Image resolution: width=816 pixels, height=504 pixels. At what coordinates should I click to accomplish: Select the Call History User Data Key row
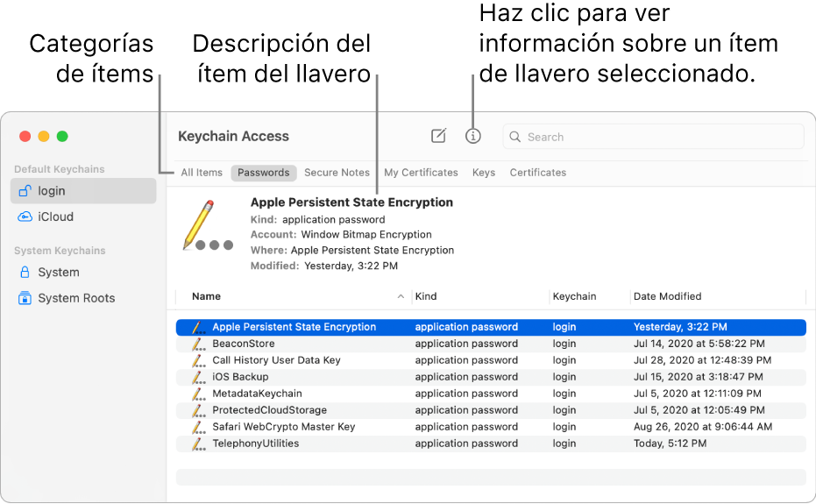pos(491,360)
